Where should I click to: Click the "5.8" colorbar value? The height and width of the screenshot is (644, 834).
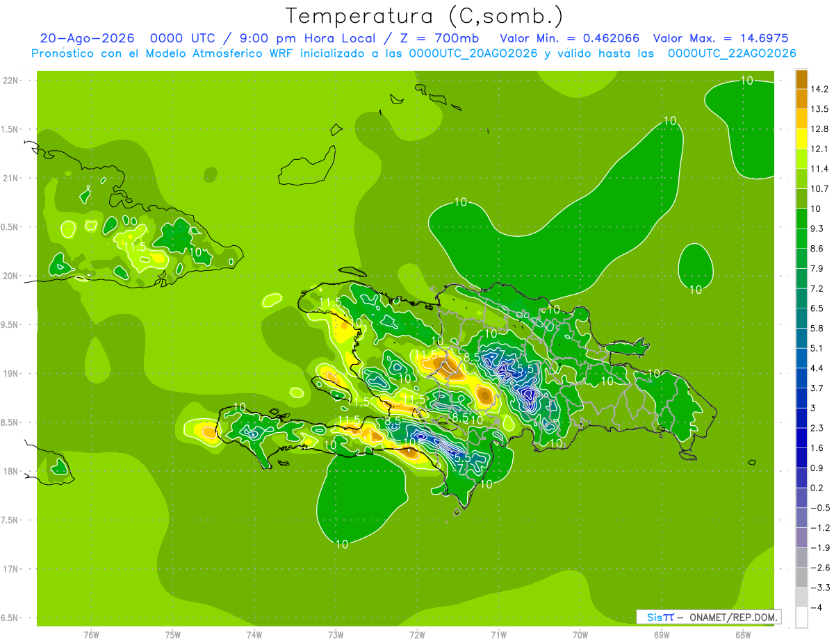817,328
